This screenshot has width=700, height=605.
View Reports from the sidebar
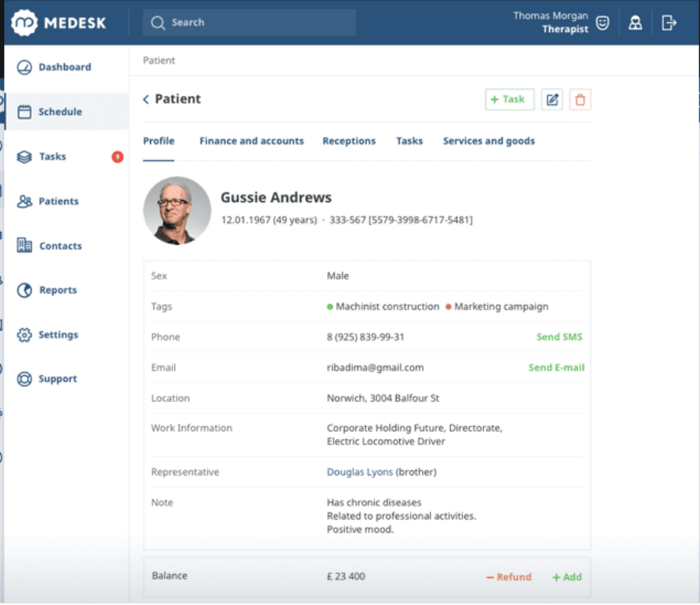(x=55, y=289)
